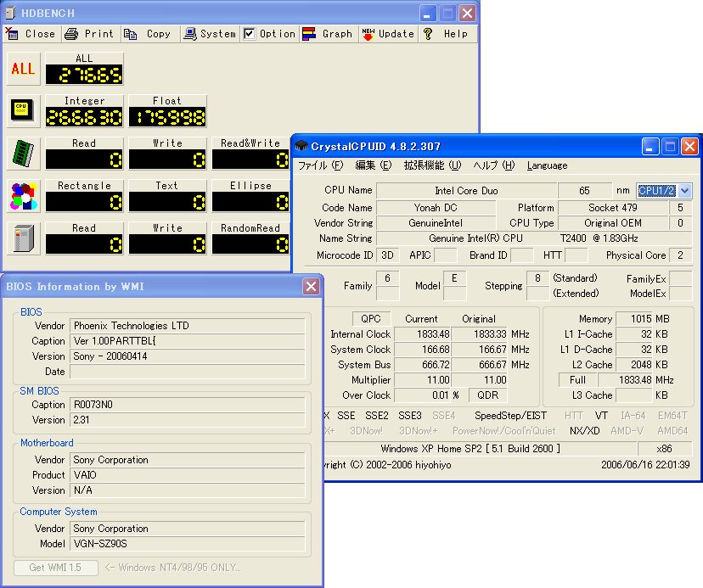Click the NEW Update icon
This screenshot has width=703, height=588.
click(368, 34)
